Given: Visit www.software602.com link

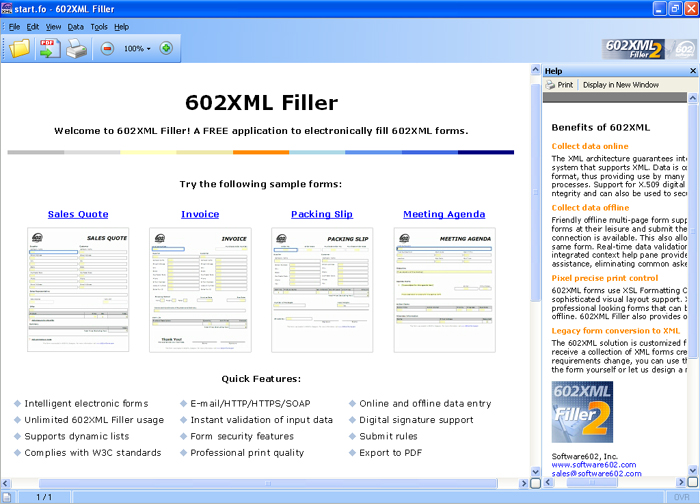Looking at the screenshot, I should (594, 465).
